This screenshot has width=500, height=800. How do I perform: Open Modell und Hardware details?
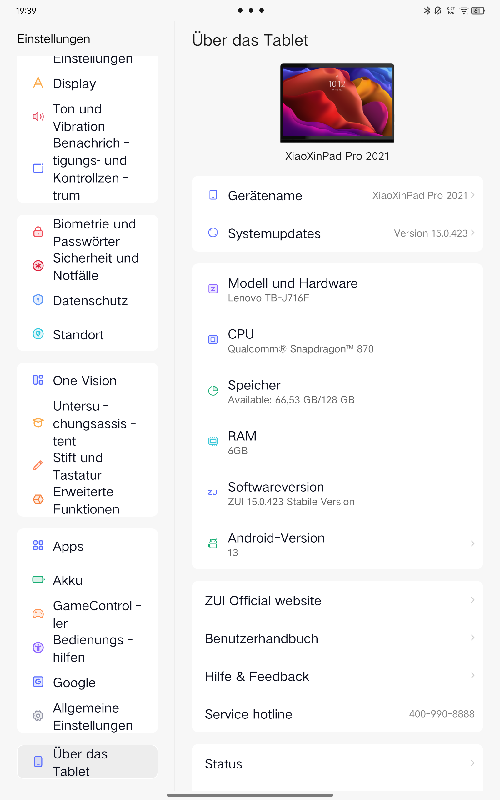tap(337, 289)
